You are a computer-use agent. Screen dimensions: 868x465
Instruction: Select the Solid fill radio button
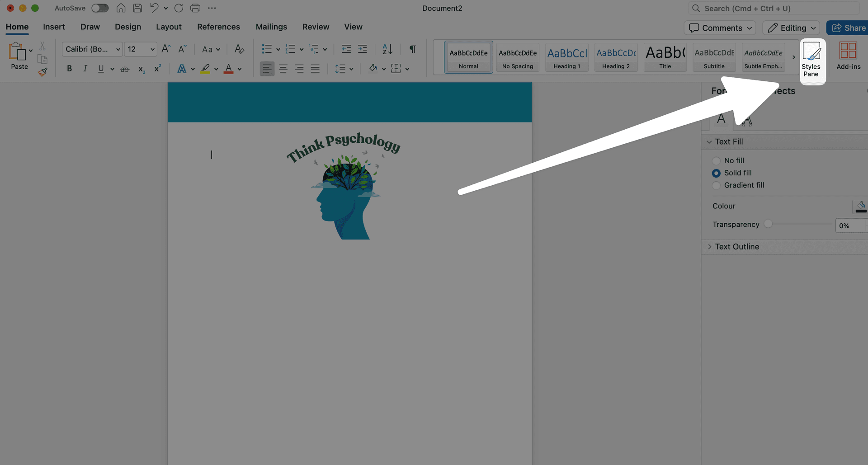click(x=716, y=173)
